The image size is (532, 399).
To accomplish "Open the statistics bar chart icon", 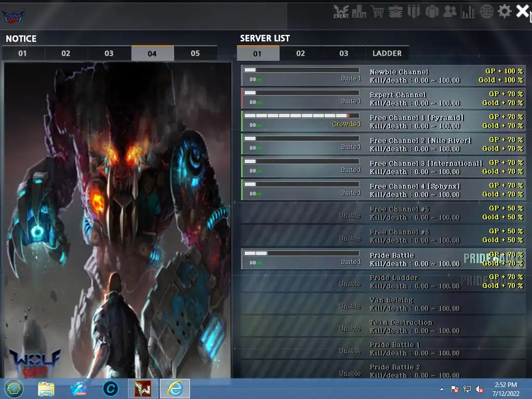I will pyautogui.click(x=468, y=12).
